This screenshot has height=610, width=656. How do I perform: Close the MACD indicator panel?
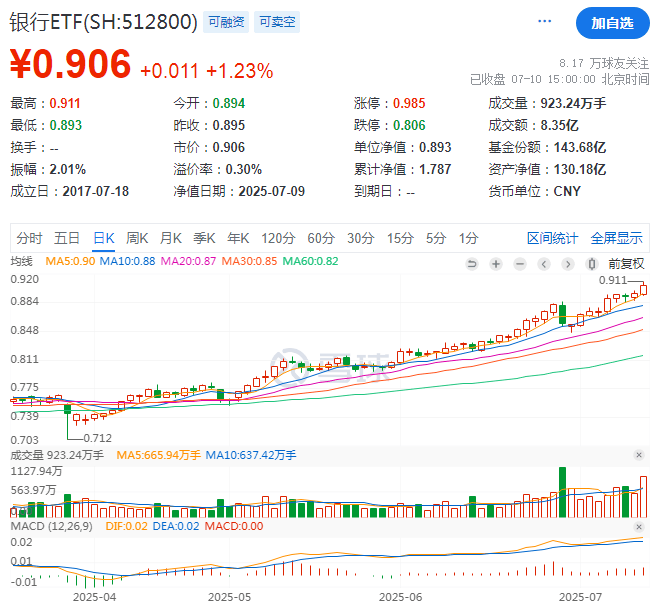[639, 526]
